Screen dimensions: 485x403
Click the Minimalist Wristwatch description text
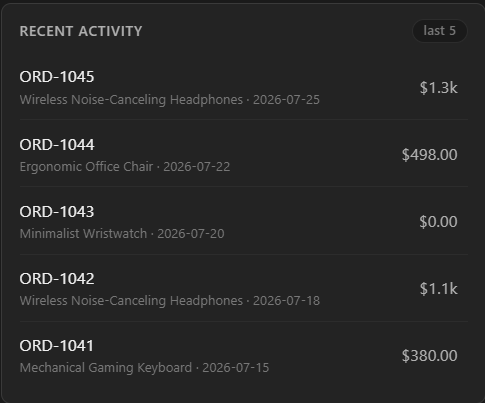pyautogui.click(x=83, y=234)
